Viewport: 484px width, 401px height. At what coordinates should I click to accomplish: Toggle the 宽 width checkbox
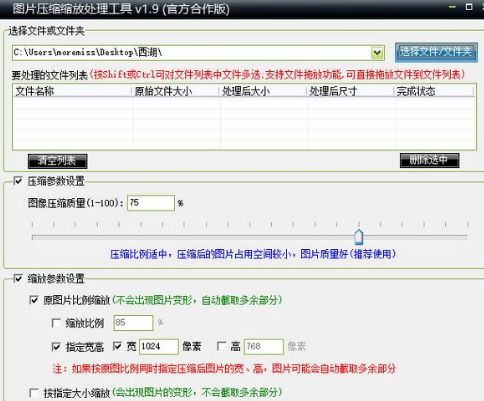tap(117, 346)
